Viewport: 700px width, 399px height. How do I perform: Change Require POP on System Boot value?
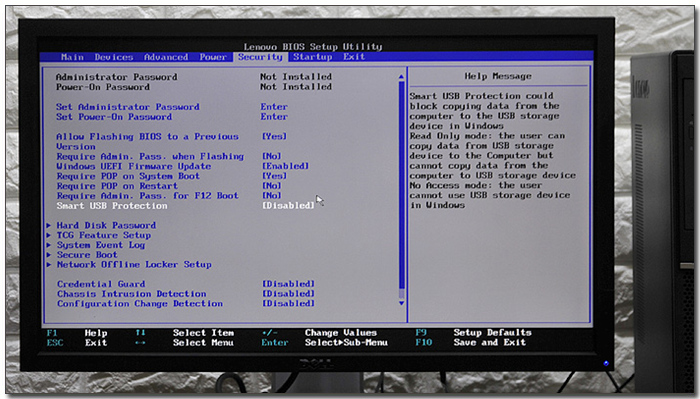tap(274, 176)
